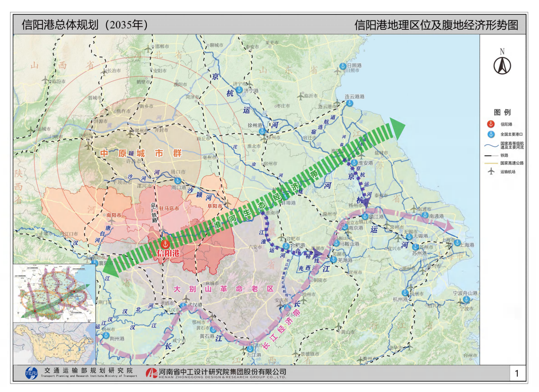Select the blue Rizhao Port (日照港) anchor icon
This screenshot has width=539, height=392.
342,66
